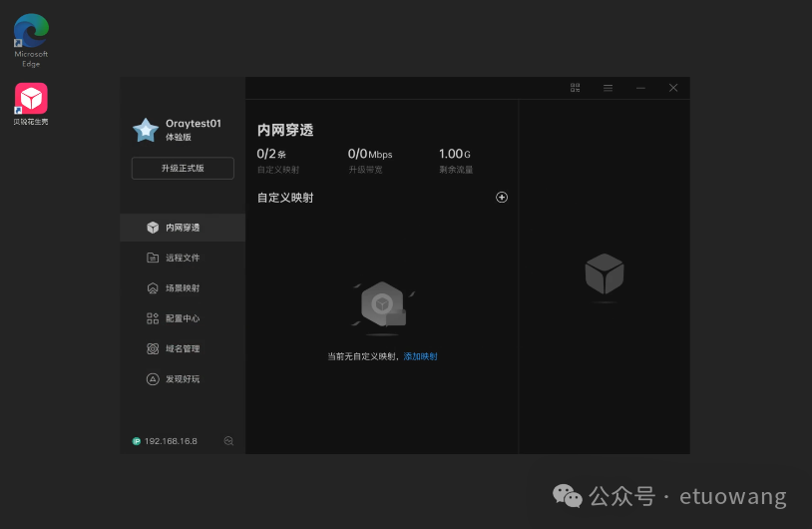Open the Microsoft Edge desktop shortcut
Viewport: 812px width, 529px height.
click(x=31, y=40)
